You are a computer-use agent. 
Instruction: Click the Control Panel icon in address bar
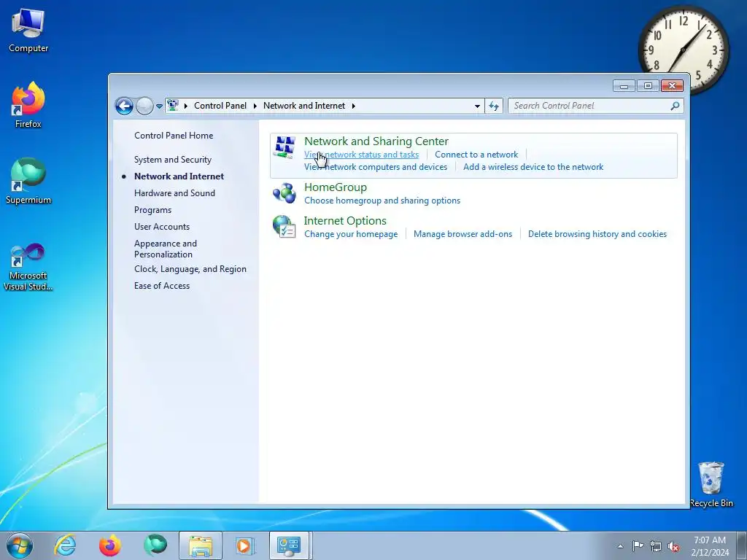pos(173,105)
